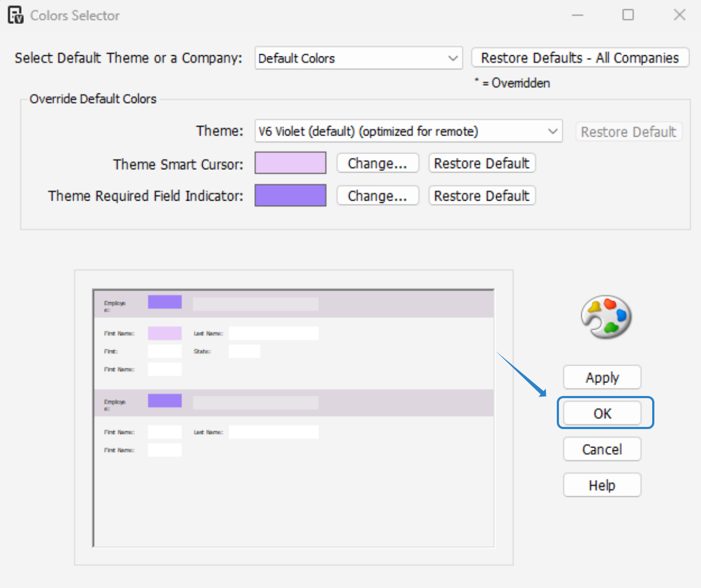Open the Select Default Theme or Company dropdown

tap(358, 58)
